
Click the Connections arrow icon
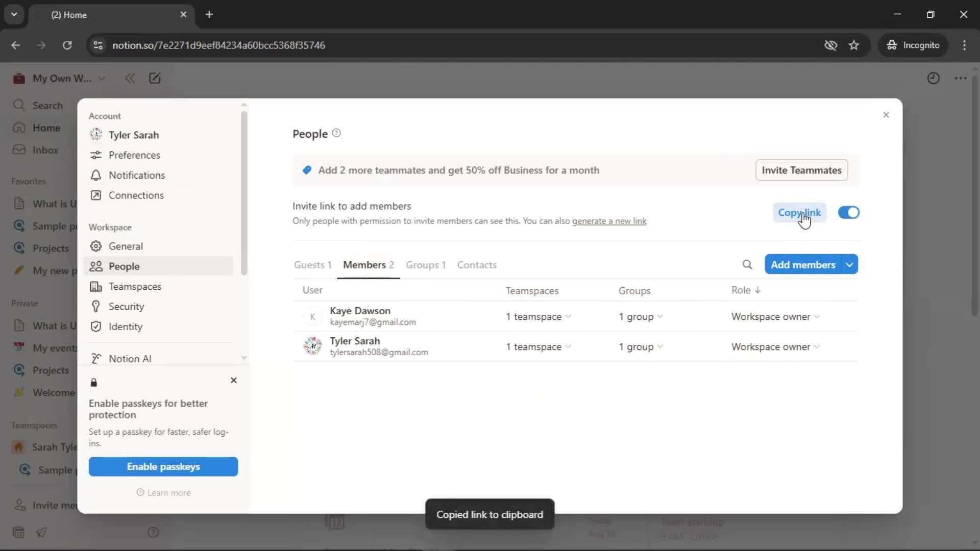coord(95,195)
